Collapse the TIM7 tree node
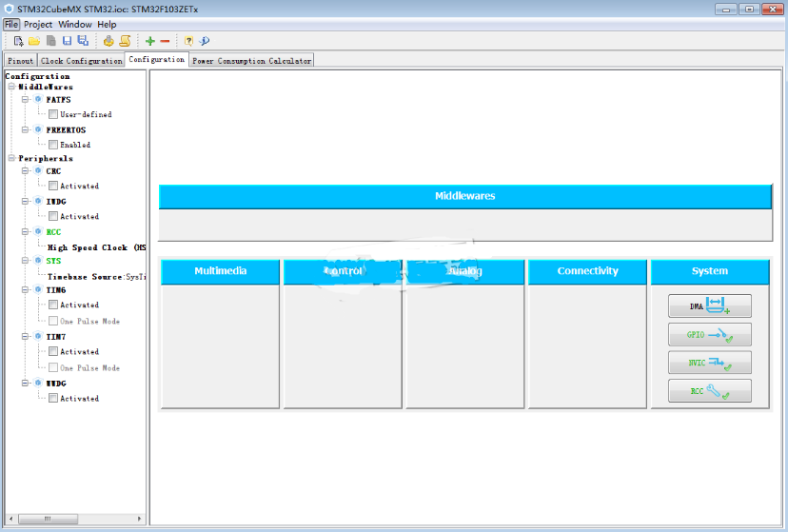Image resolution: width=788 pixels, height=532 pixels. [25, 336]
